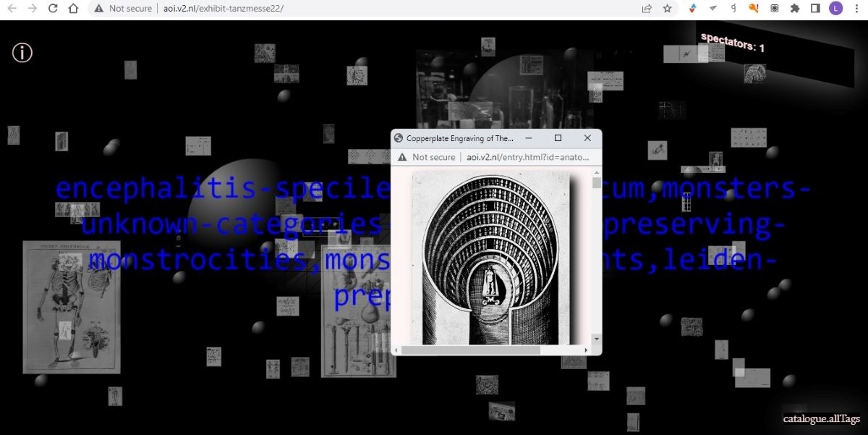Screen dimensions: 868x435
Task: Click the popup horizontal scrollbar thumb
Action: (x=470, y=350)
